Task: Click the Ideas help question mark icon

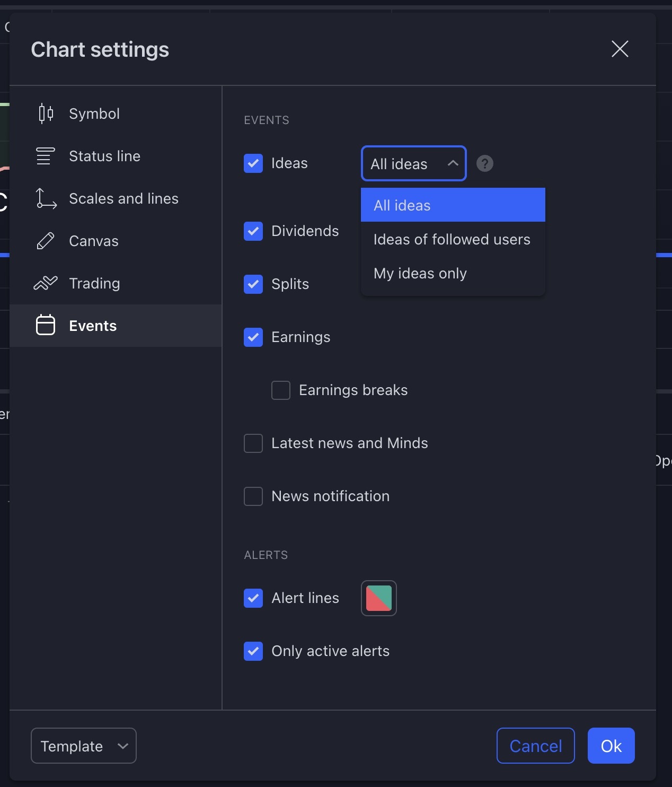Action: click(484, 163)
